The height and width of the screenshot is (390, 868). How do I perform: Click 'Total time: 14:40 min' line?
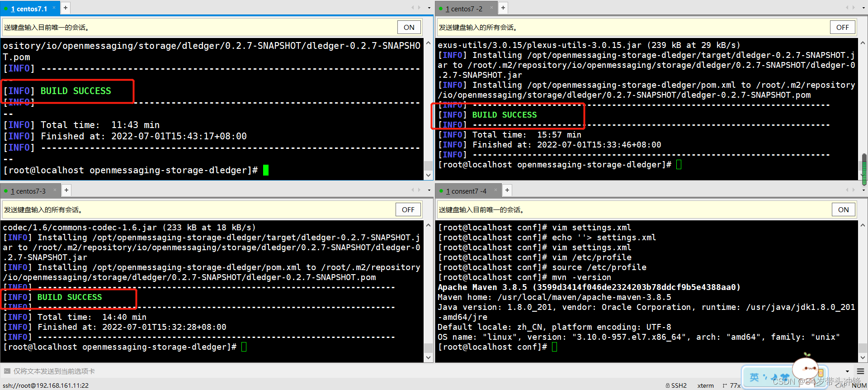[75, 317]
